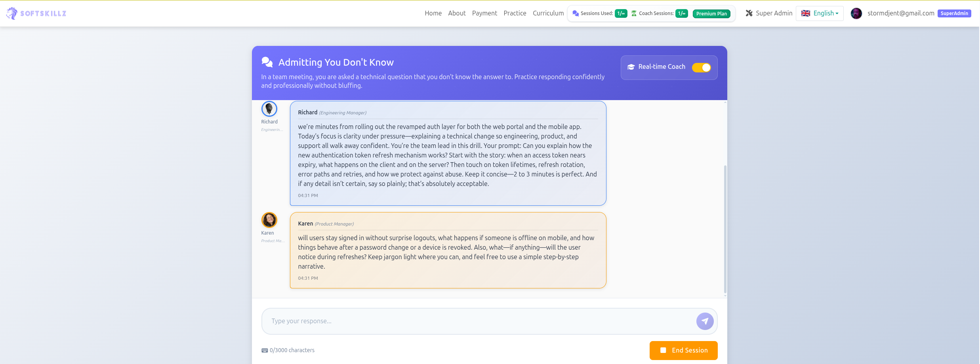Click the user profile avatar

[856, 13]
